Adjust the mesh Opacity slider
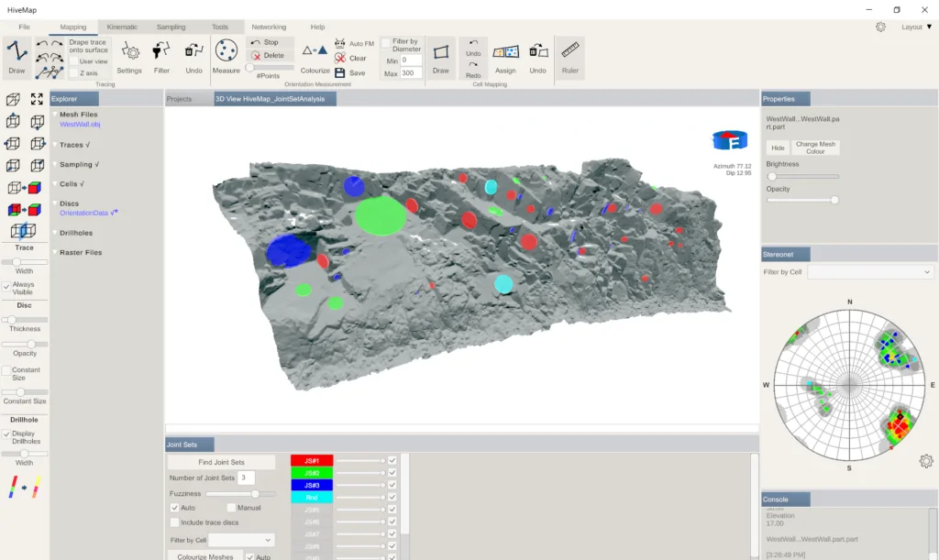Image resolution: width=939 pixels, height=560 pixels. (x=802, y=200)
